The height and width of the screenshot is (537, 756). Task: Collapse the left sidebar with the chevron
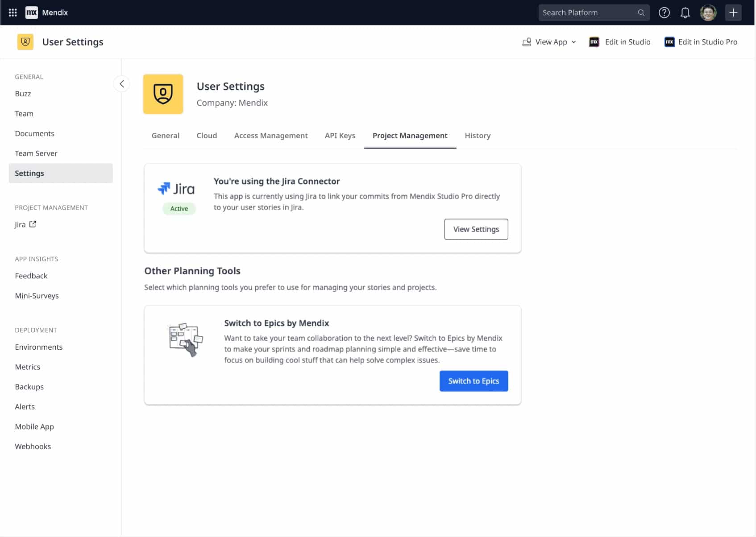[x=121, y=83]
